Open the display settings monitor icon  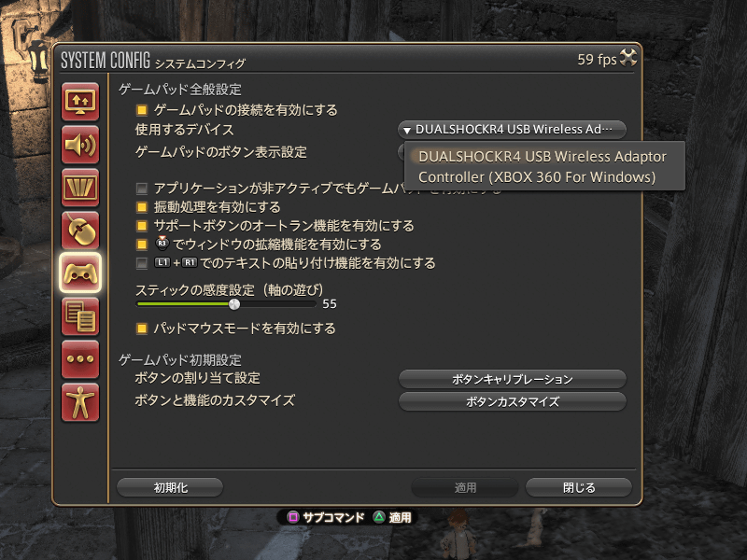tap(80, 102)
